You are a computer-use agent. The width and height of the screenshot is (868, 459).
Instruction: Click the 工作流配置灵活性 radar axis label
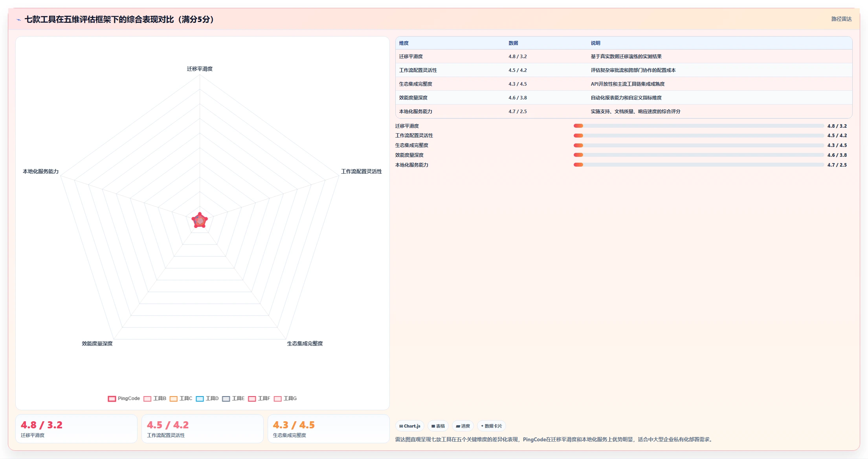click(362, 171)
